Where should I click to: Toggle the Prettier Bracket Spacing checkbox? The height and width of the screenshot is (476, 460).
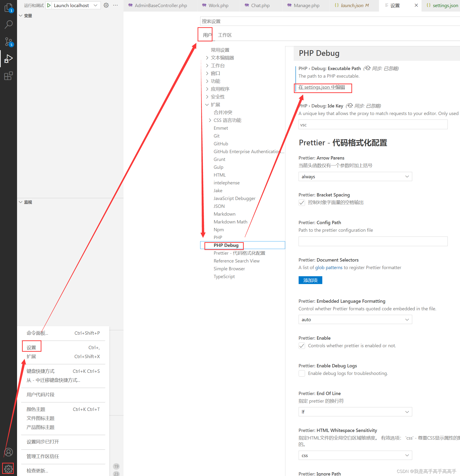coord(301,203)
